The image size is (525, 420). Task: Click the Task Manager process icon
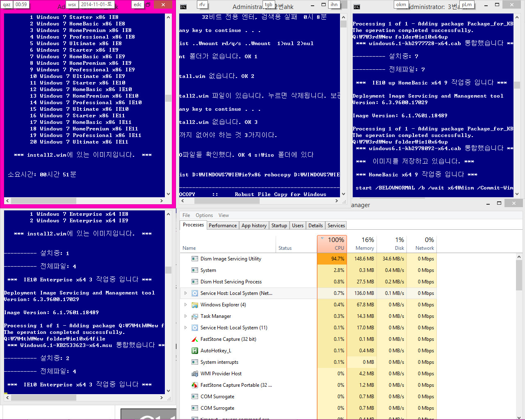pyautogui.click(x=195, y=316)
